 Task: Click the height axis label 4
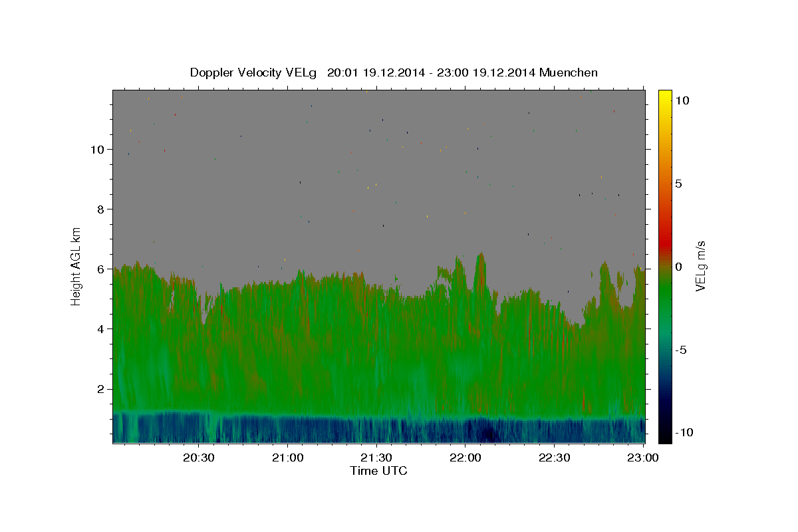tap(102, 329)
